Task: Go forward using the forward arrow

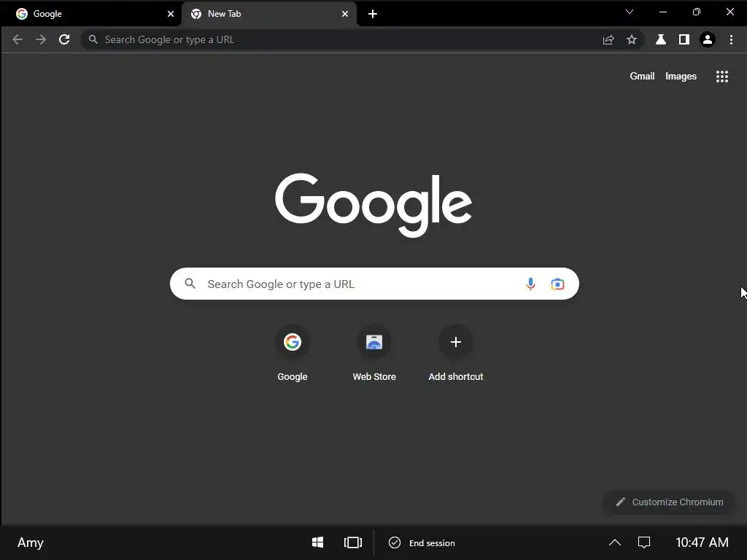Action: tap(41, 39)
